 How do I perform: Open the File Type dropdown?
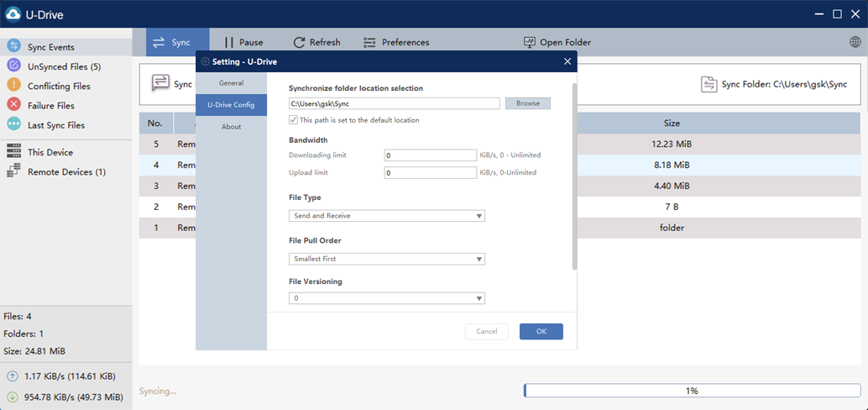[x=387, y=216]
